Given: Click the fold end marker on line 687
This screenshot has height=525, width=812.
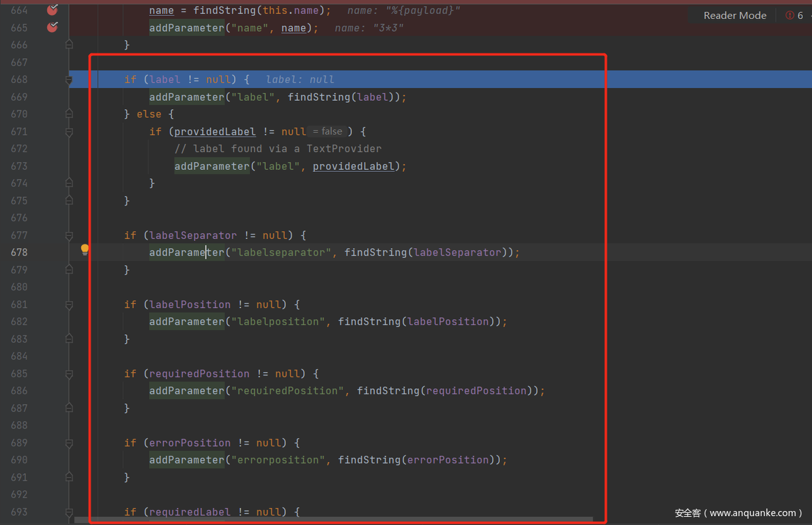Looking at the screenshot, I should [x=69, y=408].
